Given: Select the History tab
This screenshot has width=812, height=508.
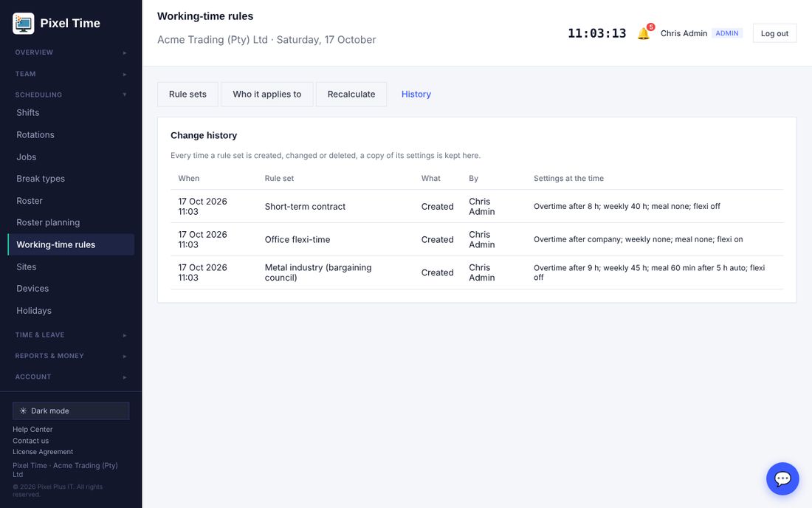Looking at the screenshot, I should click(x=416, y=95).
